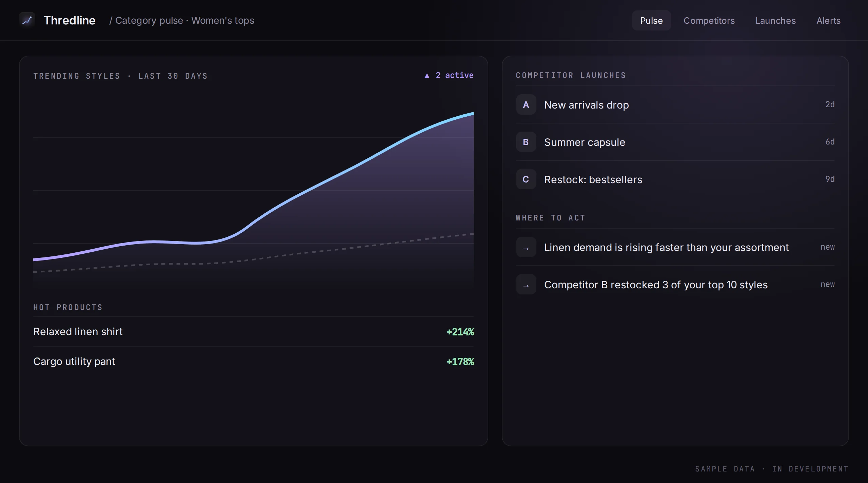
Task: Open the Thredline brand name link
Action: coord(70,20)
